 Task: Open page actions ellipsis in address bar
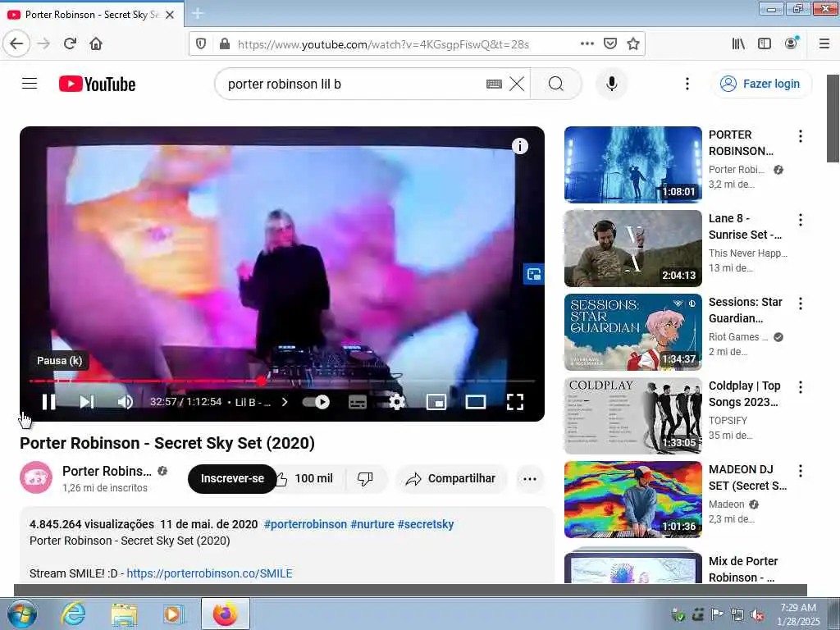pyautogui.click(x=587, y=43)
